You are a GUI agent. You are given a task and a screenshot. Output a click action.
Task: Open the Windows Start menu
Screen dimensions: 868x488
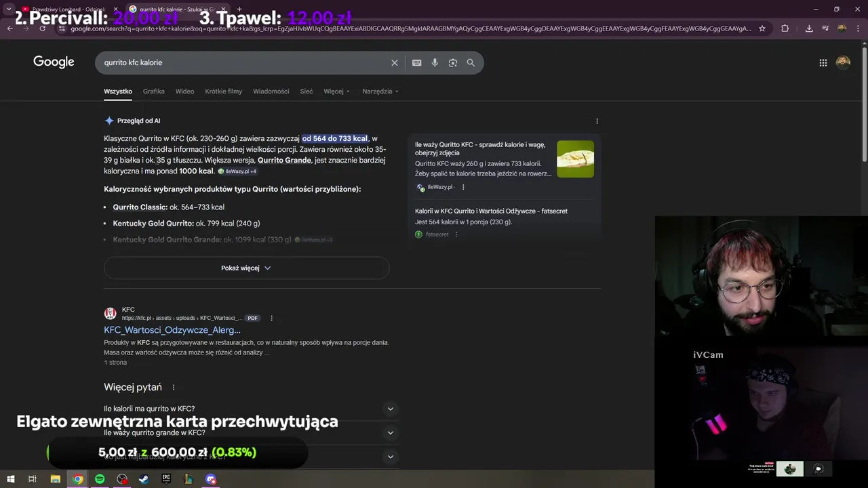(x=10, y=479)
